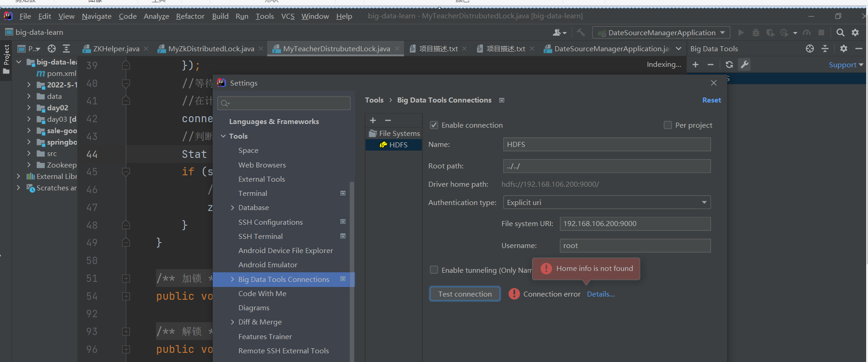Image resolution: width=868 pixels, height=362 pixels.
Task: Click the Settings search field
Action: click(284, 103)
